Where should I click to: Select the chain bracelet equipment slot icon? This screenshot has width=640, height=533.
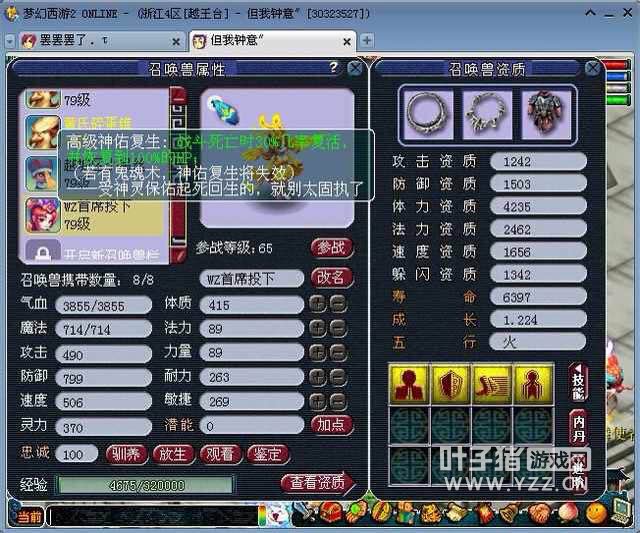tap(487, 115)
